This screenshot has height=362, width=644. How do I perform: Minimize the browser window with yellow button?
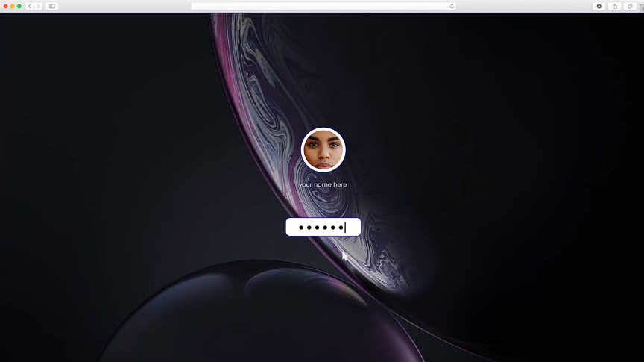(x=12, y=6)
